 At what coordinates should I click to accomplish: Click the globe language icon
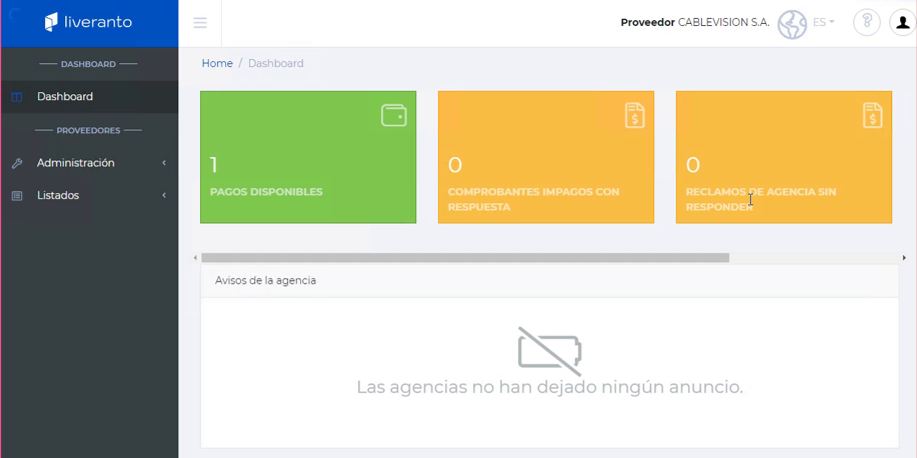792,25
